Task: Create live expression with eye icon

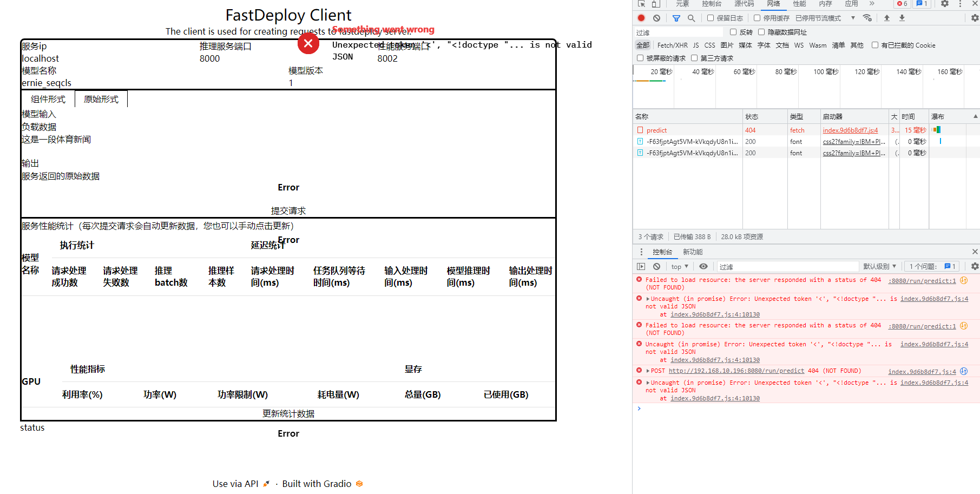Action: (703, 266)
